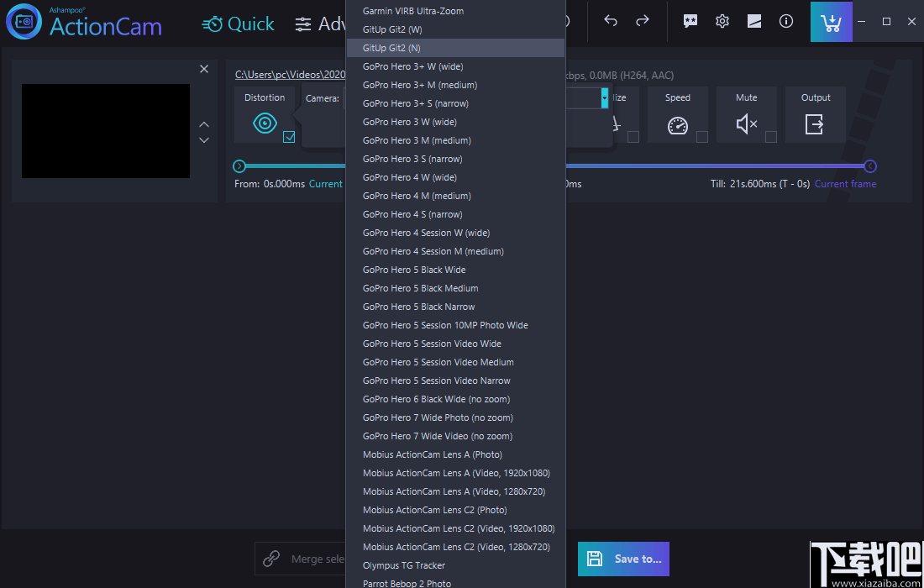924x588 pixels.
Task: Click the Ashampoo ActionCam logo
Action: 84,23
